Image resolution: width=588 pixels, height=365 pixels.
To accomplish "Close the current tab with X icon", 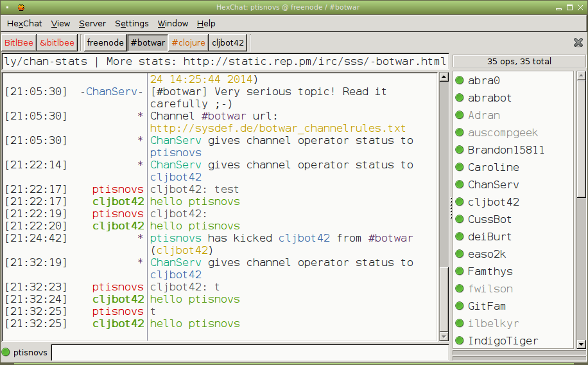I will click(578, 42).
